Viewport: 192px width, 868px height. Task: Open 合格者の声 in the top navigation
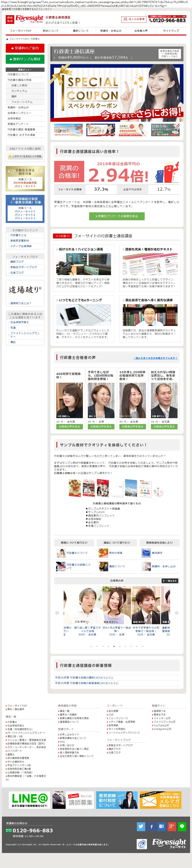(141, 31)
